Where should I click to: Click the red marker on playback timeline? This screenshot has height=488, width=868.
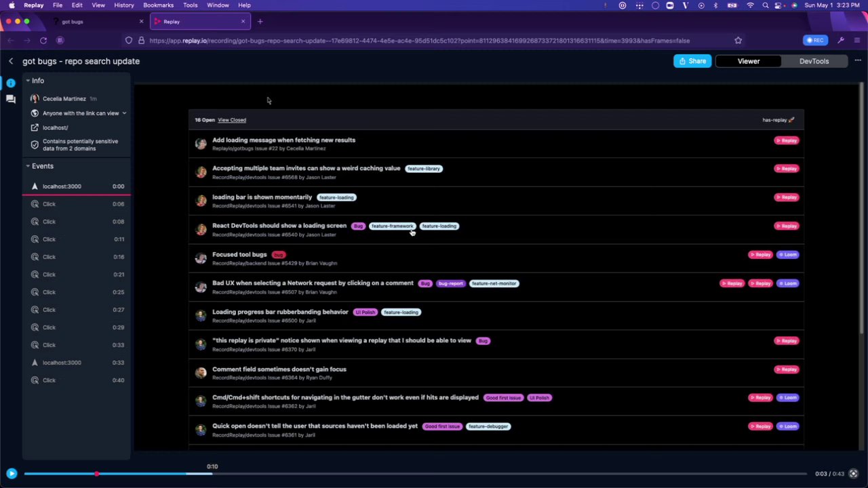click(x=97, y=474)
